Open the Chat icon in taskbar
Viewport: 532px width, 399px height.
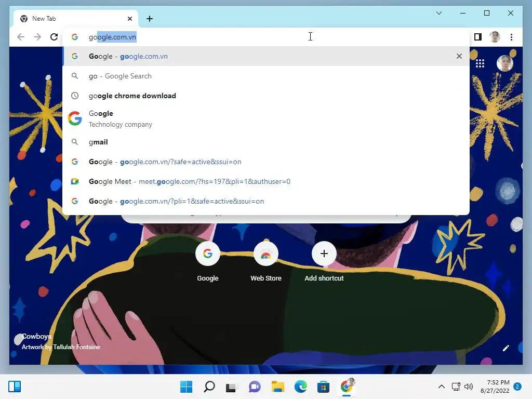click(x=255, y=387)
